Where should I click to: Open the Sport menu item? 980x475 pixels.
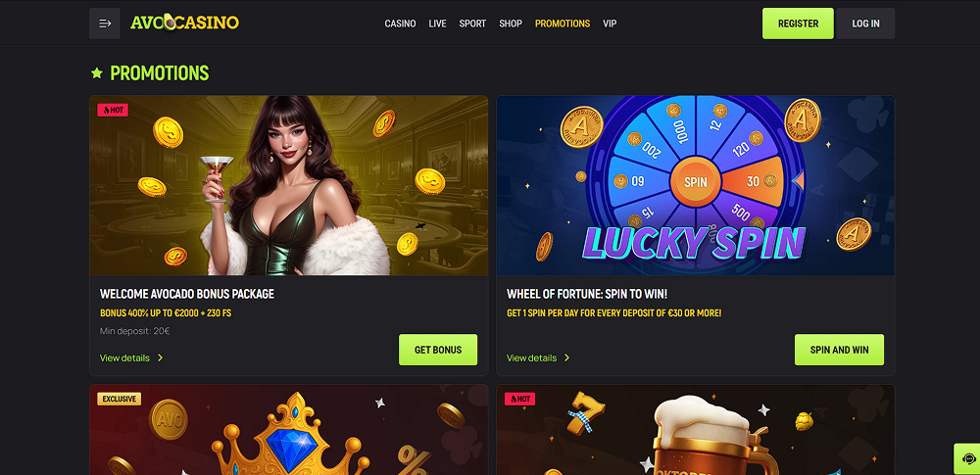point(472,24)
